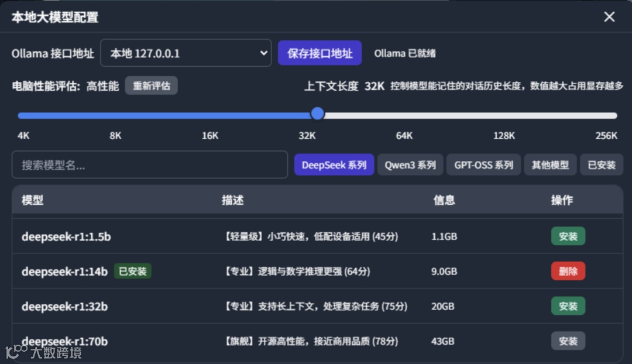Click the deepseek-r1:1.5b model name
This screenshot has width=632, height=364.
(66, 236)
